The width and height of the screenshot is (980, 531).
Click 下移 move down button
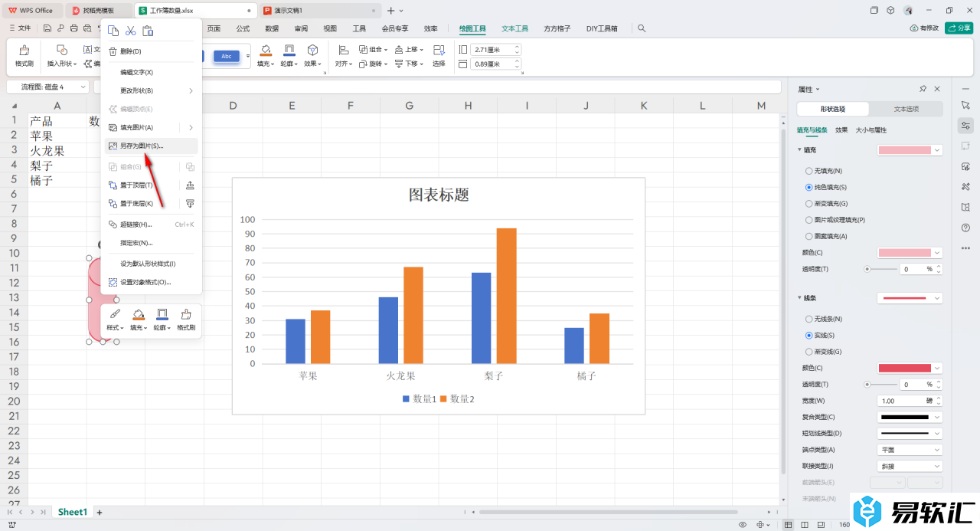tap(410, 64)
